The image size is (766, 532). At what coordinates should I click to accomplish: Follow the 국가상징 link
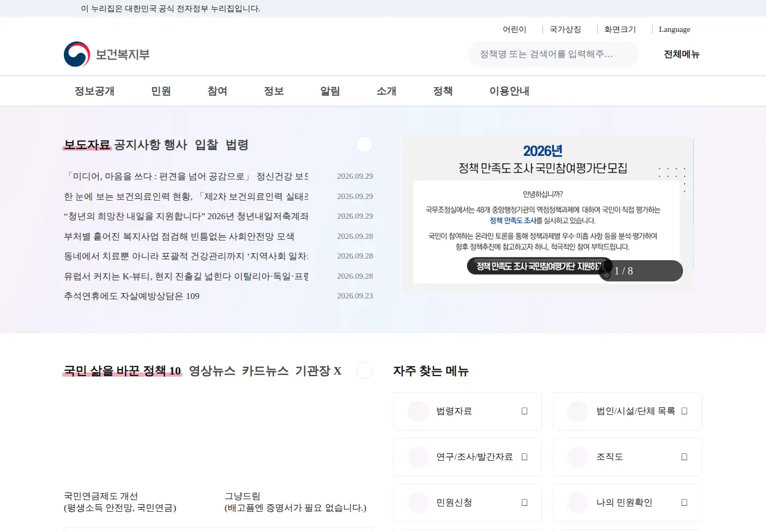point(565,29)
